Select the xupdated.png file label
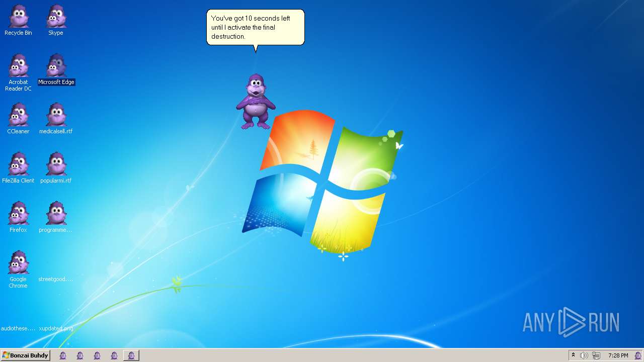Viewport: 644px width, 362px height. (56, 328)
